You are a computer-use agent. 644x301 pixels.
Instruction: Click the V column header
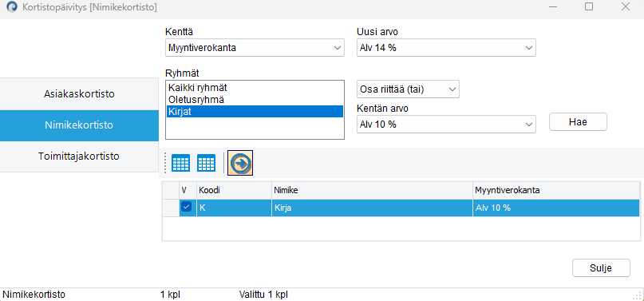188,191
